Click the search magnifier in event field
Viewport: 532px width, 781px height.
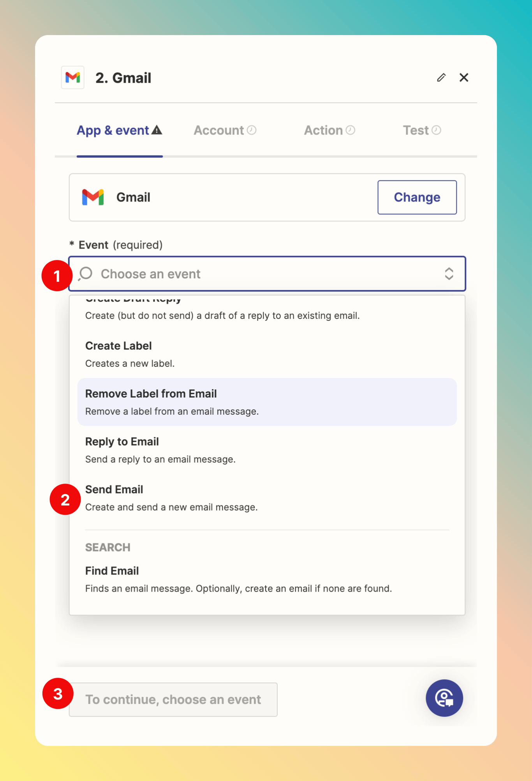tap(85, 274)
